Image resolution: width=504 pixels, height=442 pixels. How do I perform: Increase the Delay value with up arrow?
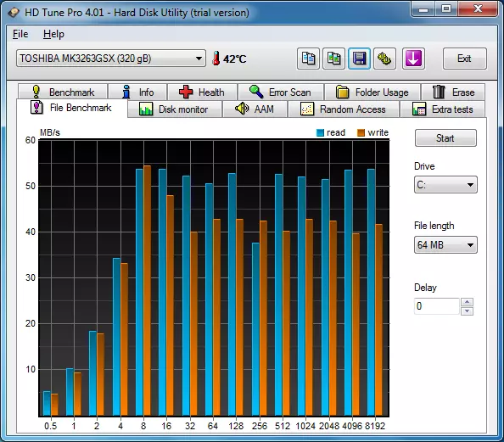click(x=467, y=302)
